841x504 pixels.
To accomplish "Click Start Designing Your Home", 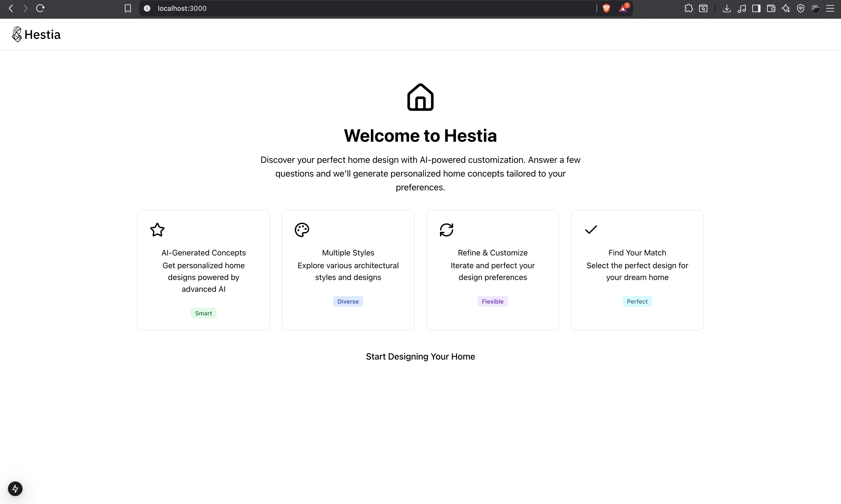I will pyautogui.click(x=420, y=357).
